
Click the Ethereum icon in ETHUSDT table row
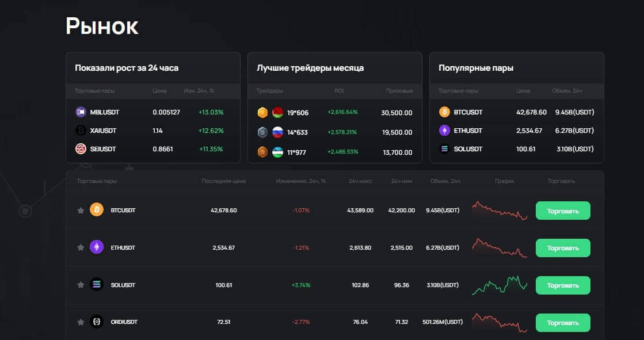point(97,247)
